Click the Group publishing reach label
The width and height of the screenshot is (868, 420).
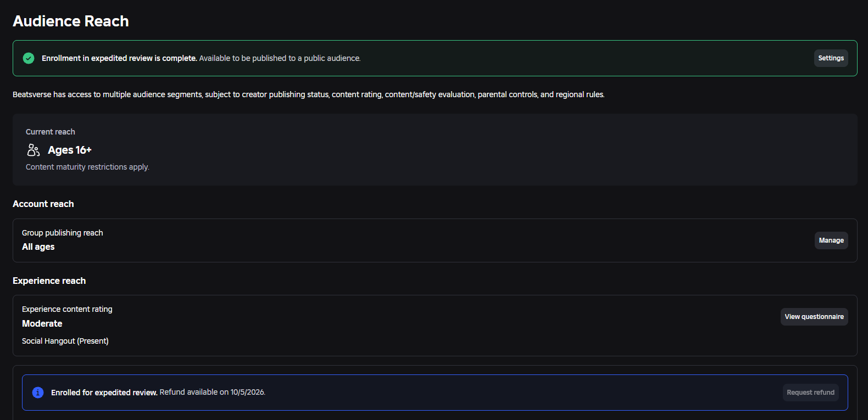coord(63,233)
